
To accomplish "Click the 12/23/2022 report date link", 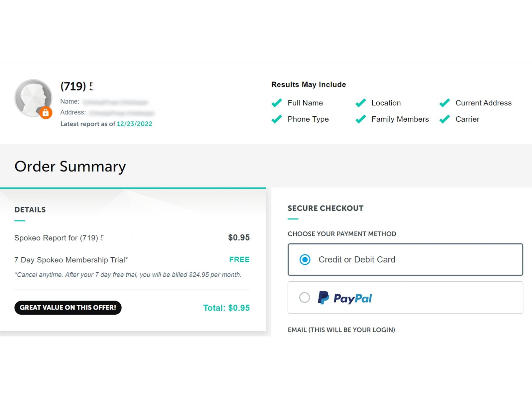I will click(x=134, y=124).
